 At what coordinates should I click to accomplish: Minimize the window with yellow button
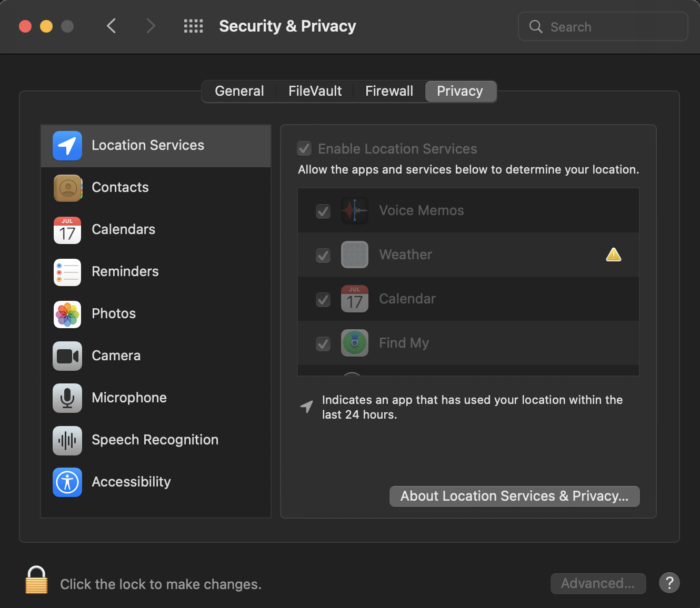click(x=46, y=26)
